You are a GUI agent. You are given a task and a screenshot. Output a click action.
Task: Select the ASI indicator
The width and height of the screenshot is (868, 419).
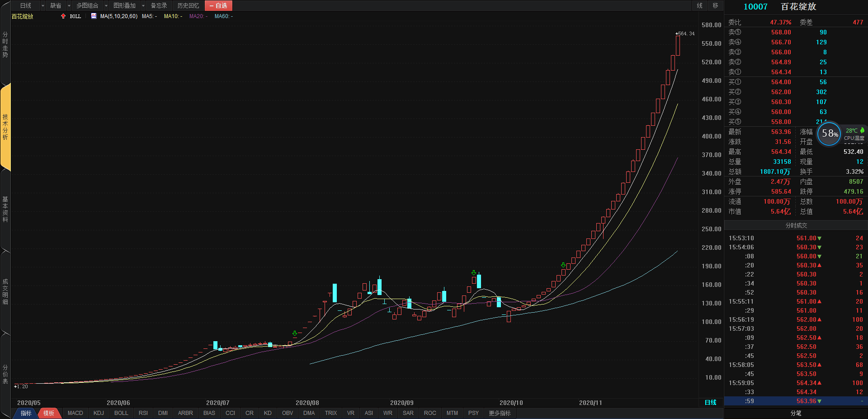point(369,413)
